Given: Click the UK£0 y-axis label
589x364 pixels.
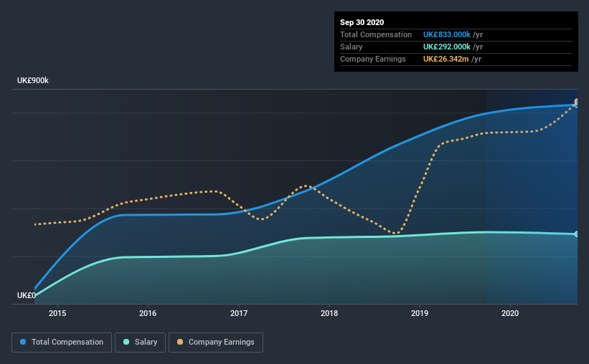Looking at the screenshot, I should 27,295.
